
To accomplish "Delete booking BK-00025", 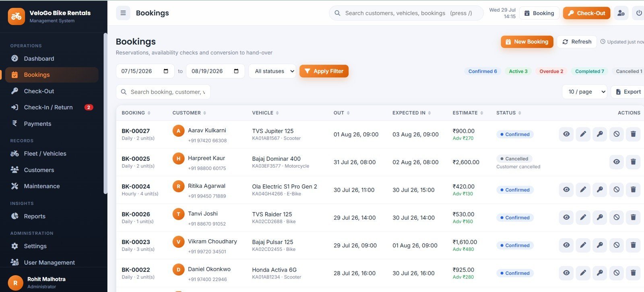I will point(633,162).
